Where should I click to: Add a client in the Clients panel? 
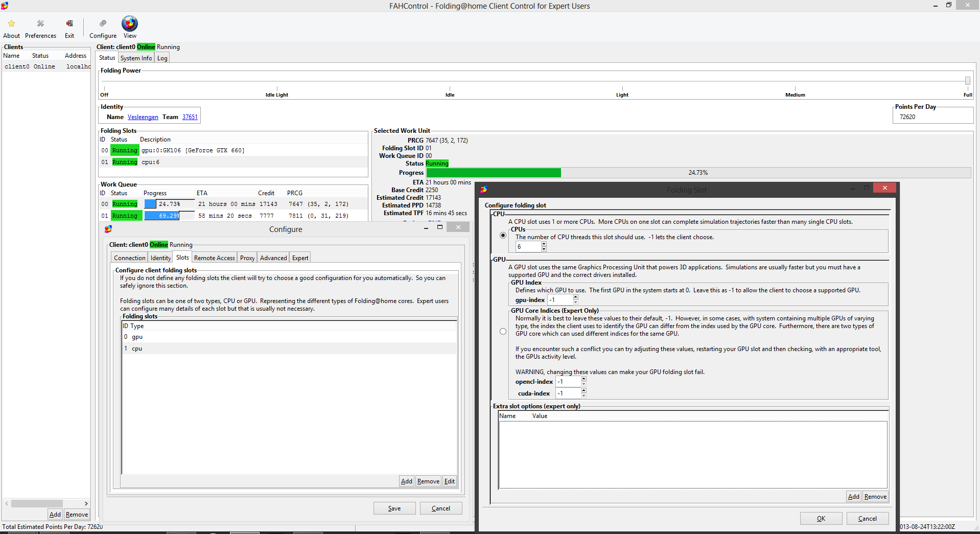(55, 515)
